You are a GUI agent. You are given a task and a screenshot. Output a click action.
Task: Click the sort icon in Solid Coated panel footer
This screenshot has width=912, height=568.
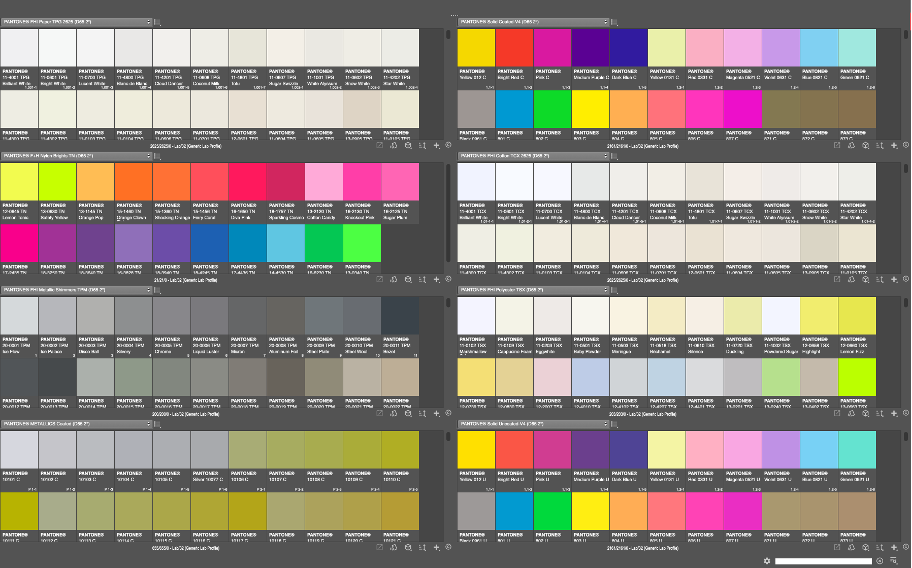click(880, 145)
